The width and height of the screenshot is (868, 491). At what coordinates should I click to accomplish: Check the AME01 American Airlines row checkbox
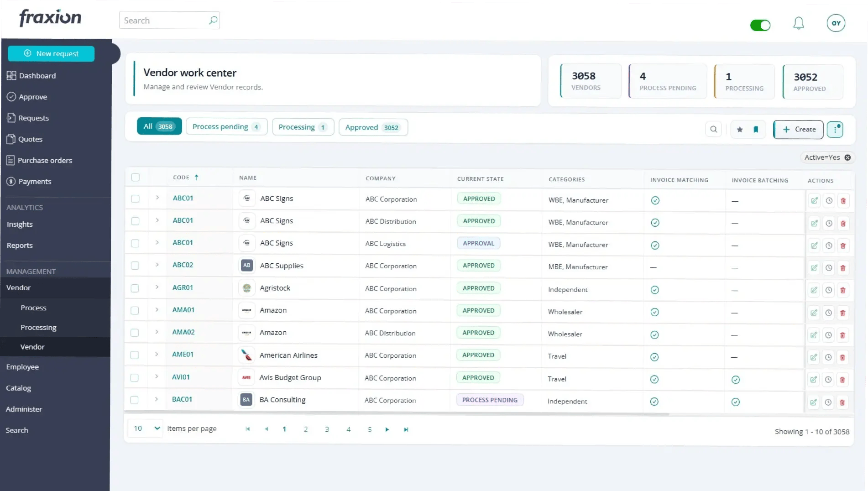135,355
